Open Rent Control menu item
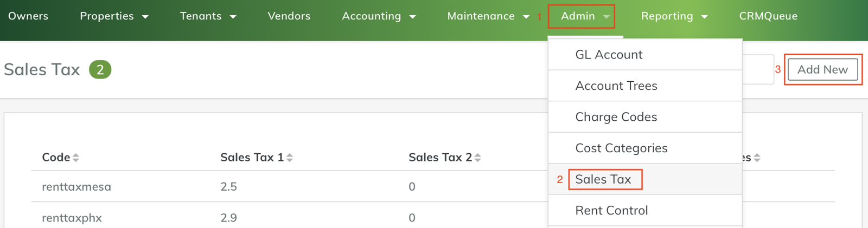Viewport: 868px width, 228px height. tap(611, 210)
